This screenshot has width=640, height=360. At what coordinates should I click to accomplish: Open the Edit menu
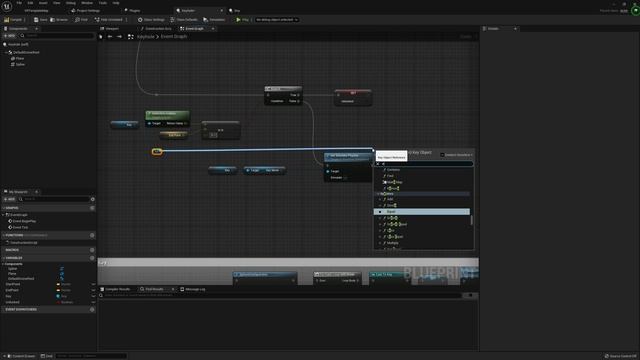pos(30,3)
